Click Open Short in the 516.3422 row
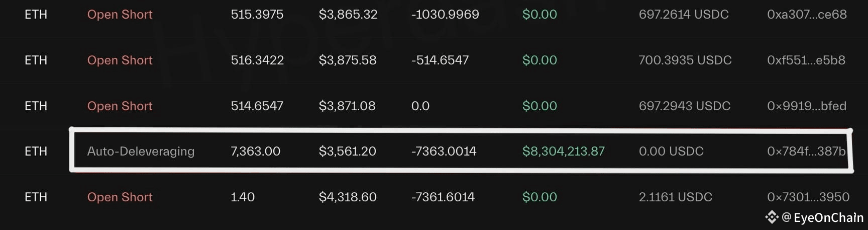 tap(120, 60)
